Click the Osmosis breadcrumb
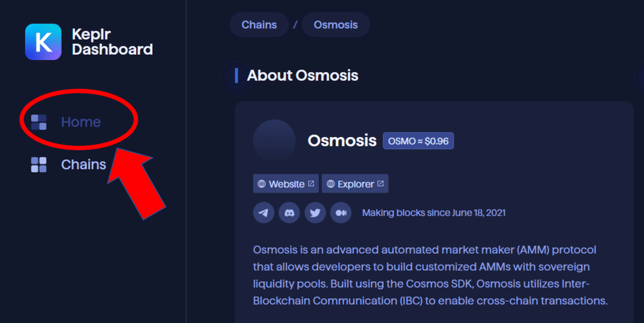The width and height of the screenshot is (644, 323). tap(335, 25)
